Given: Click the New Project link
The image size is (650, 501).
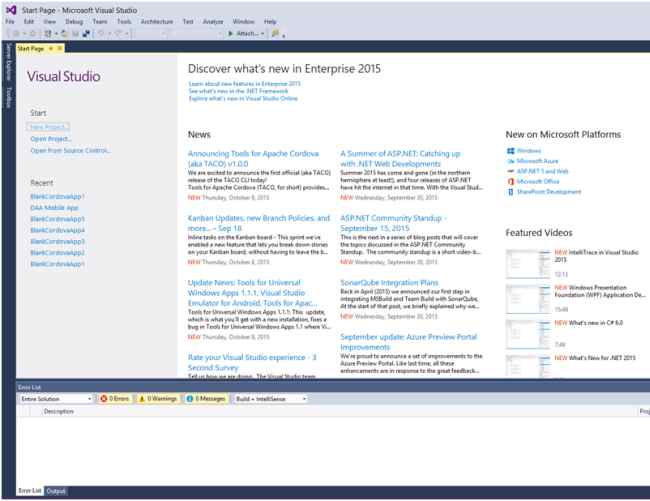Looking at the screenshot, I should [48, 127].
